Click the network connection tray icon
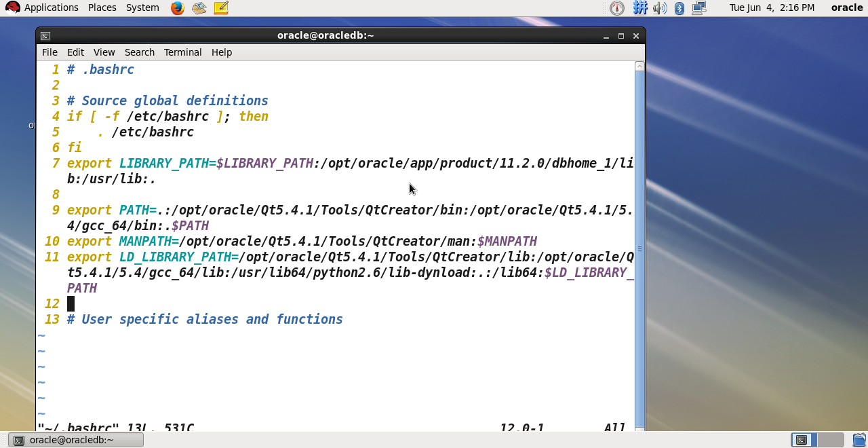Viewport: 868px width, 448px height. (x=699, y=8)
